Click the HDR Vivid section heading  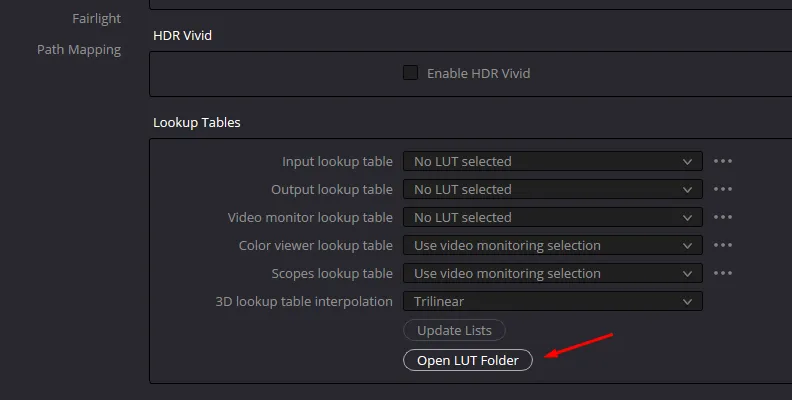coord(182,35)
